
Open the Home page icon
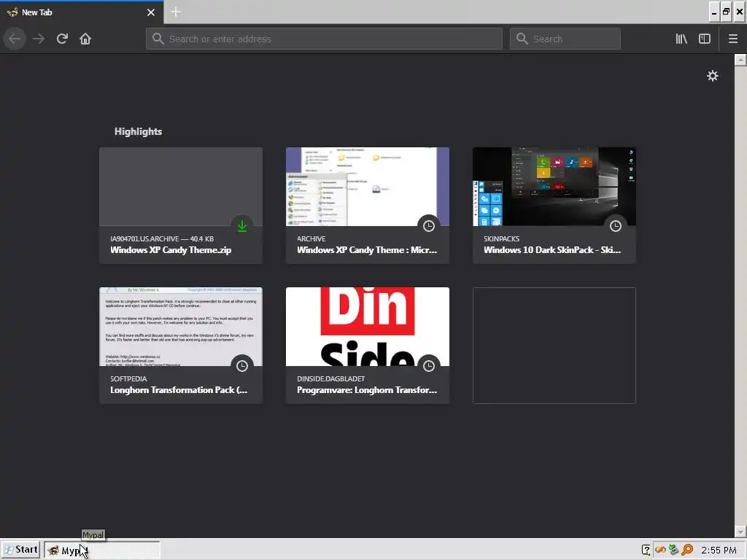pyautogui.click(x=85, y=39)
